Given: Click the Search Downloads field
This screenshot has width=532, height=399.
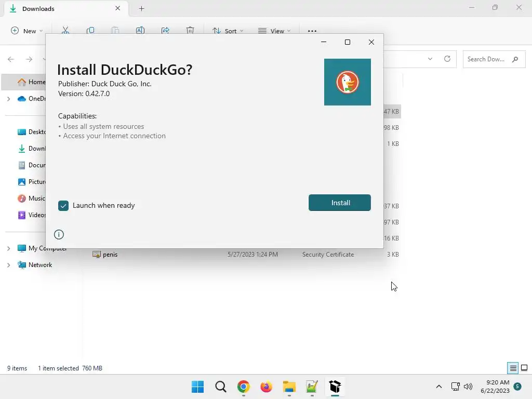Looking at the screenshot, I should tap(494, 59).
